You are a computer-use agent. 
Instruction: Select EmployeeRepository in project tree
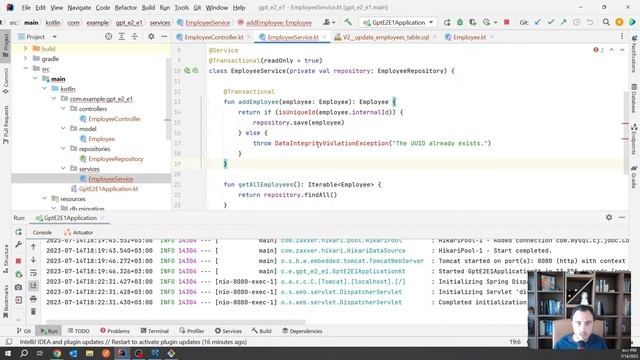(x=116, y=159)
